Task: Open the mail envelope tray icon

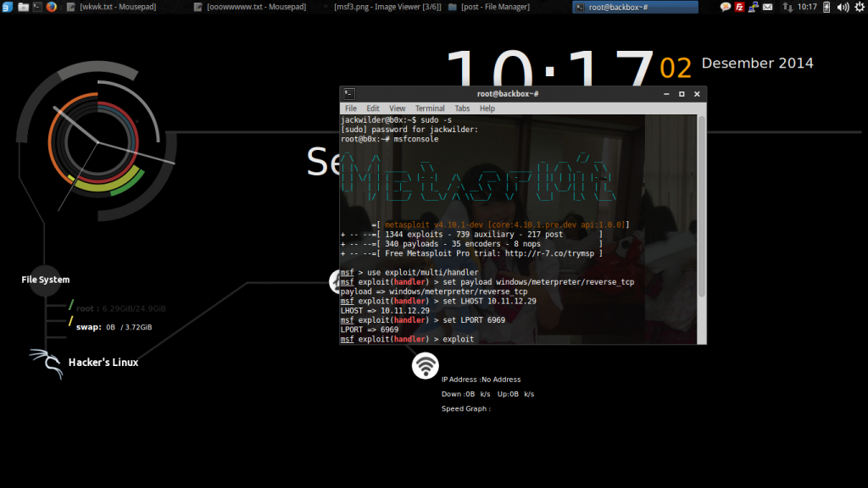Action: click(767, 7)
